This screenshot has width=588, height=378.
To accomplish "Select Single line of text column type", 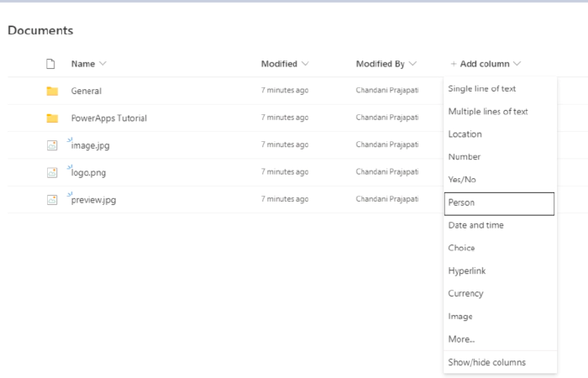I will [482, 89].
